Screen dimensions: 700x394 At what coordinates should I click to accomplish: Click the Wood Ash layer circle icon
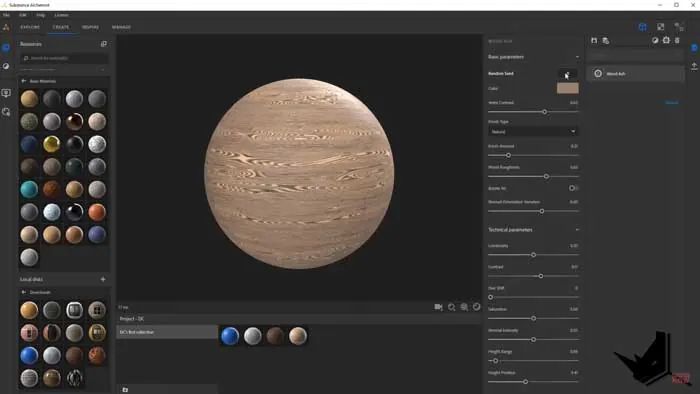(x=598, y=74)
